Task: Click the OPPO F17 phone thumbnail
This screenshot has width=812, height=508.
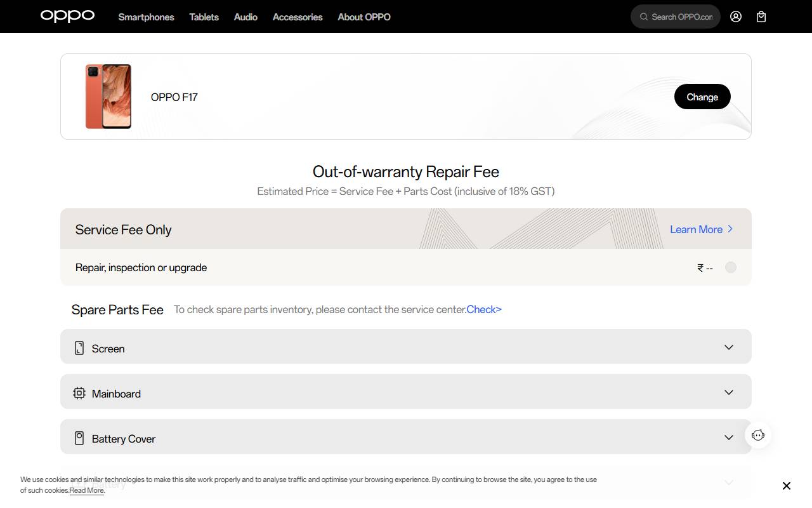Action: click(108, 97)
